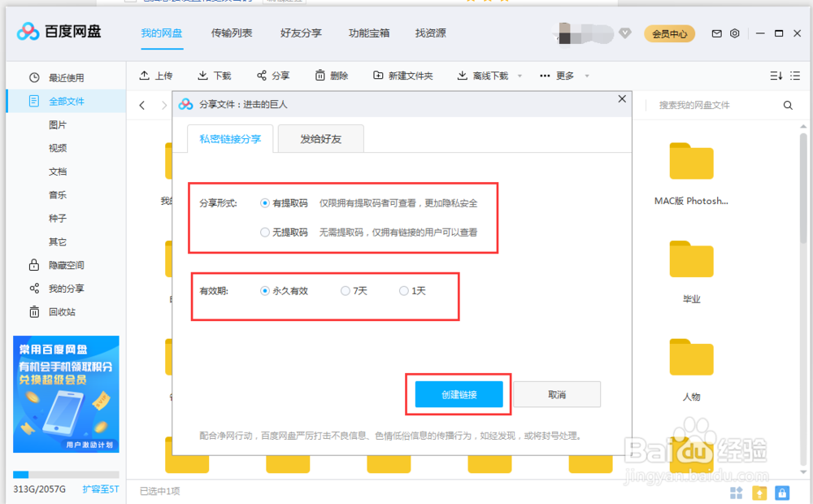813x504 pixels.
Task: Close the share file dialog
Action: [x=622, y=98]
